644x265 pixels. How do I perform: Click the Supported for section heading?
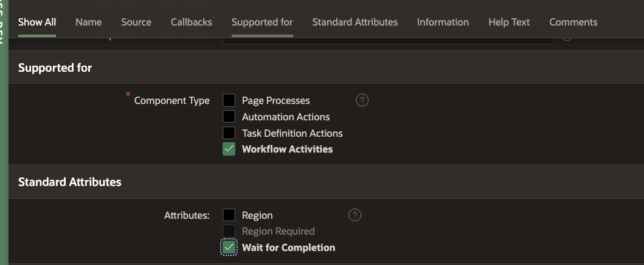point(55,67)
